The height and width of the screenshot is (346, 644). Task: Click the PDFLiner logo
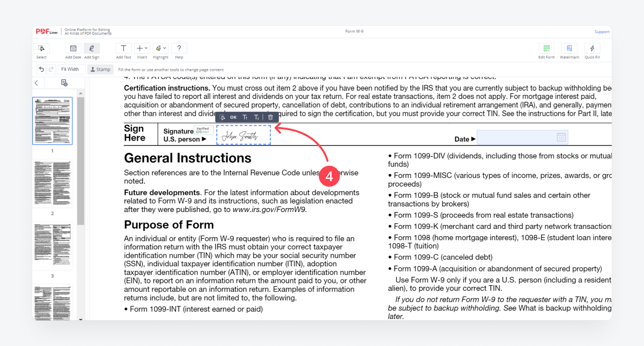click(x=47, y=31)
